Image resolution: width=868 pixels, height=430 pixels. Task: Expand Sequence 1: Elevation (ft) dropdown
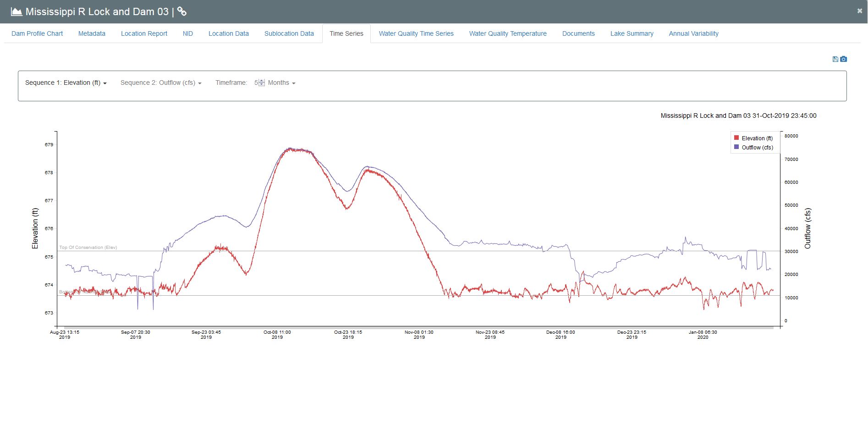tap(66, 83)
